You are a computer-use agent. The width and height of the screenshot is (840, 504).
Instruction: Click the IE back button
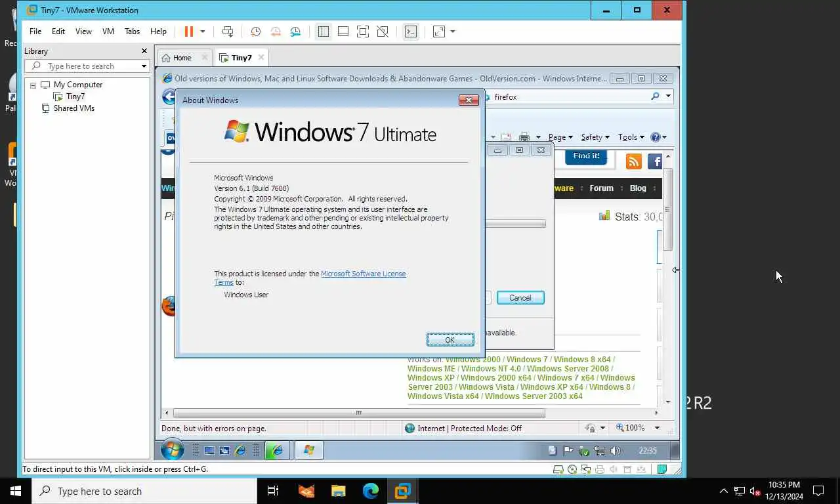pos(168,97)
